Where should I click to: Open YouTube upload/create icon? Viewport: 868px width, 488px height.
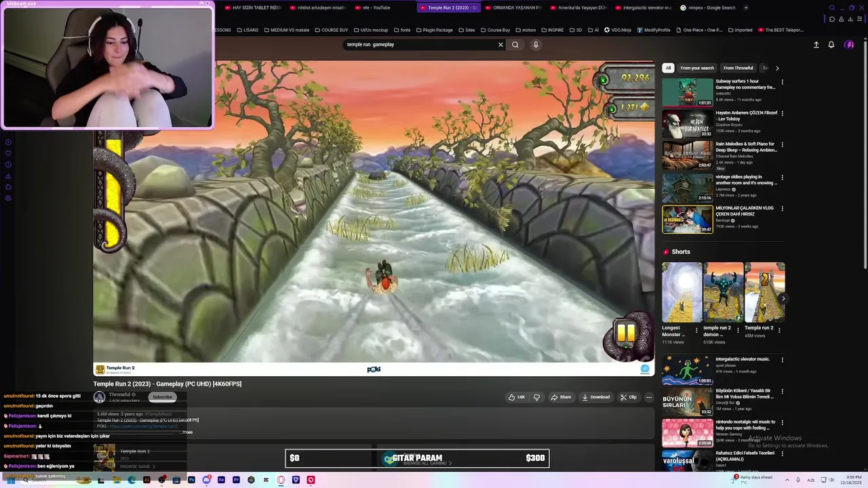816,45
